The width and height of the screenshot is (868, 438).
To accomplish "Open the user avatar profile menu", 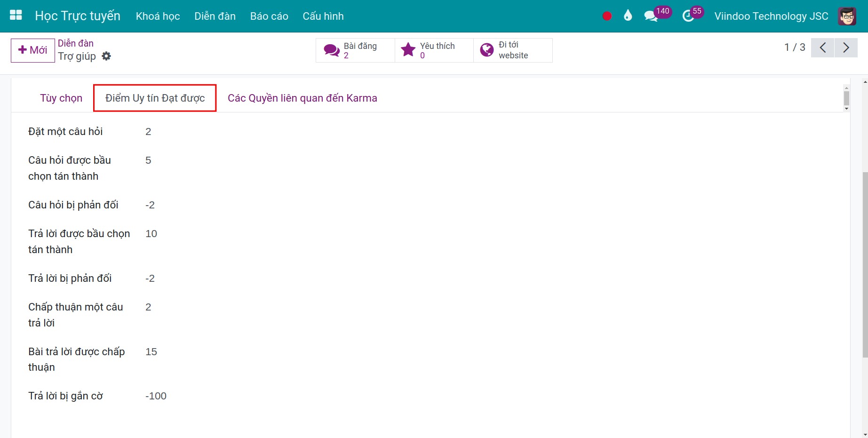I will coord(847,16).
